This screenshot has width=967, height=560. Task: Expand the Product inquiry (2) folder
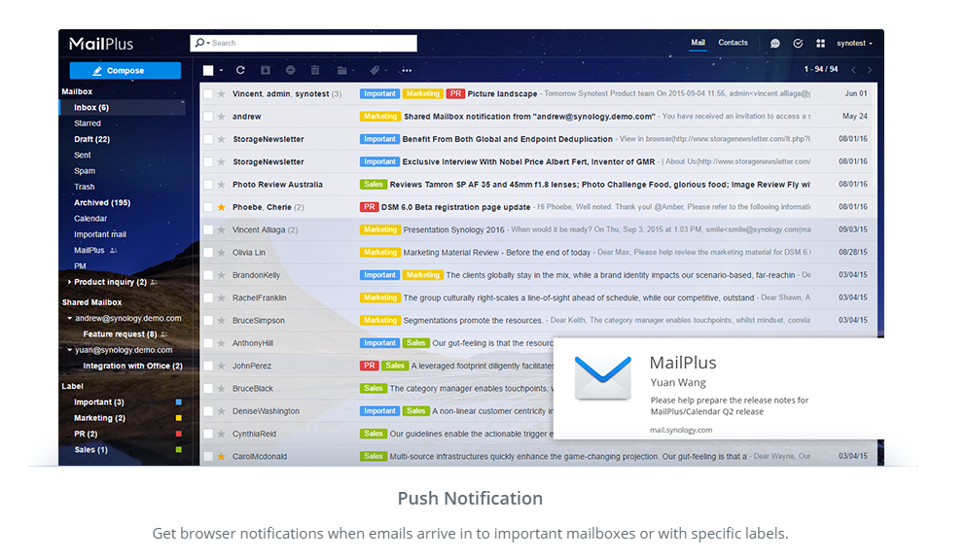(x=69, y=282)
